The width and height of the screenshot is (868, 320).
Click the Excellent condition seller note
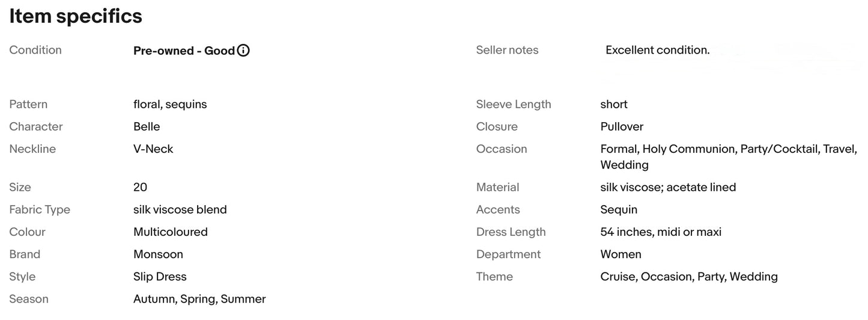click(657, 50)
